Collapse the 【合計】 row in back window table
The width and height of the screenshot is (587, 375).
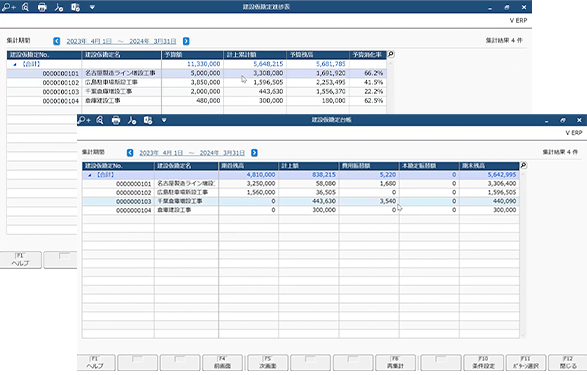pos(15,64)
